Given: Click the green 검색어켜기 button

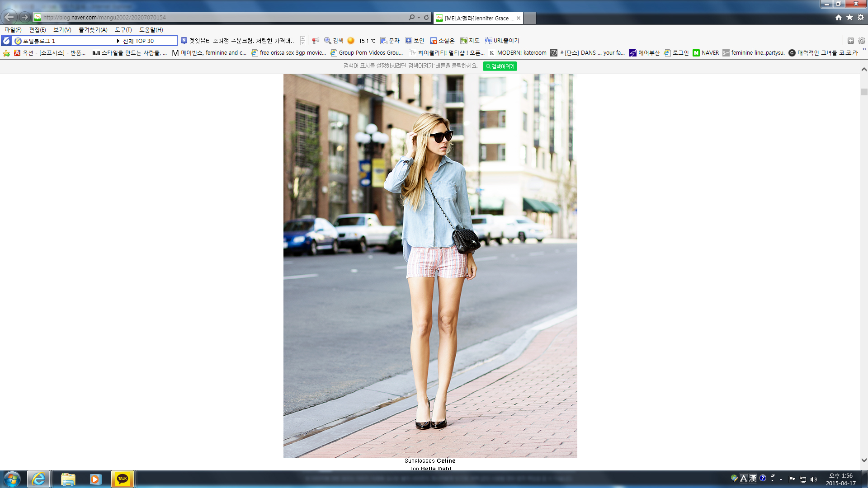Looking at the screenshot, I should click(x=500, y=66).
